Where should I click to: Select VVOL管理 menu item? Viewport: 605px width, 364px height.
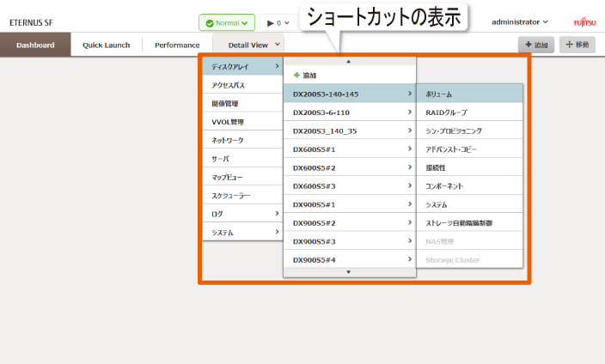(x=242, y=122)
